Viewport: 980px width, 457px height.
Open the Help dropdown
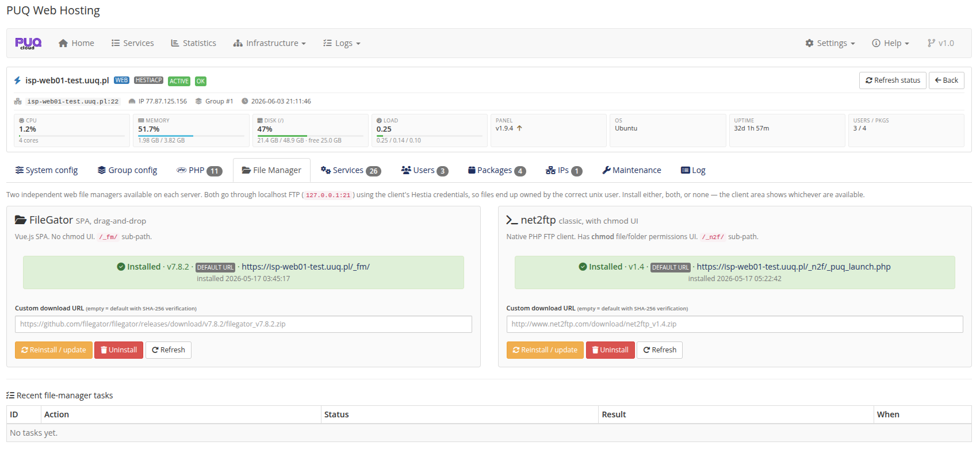tap(890, 43)
